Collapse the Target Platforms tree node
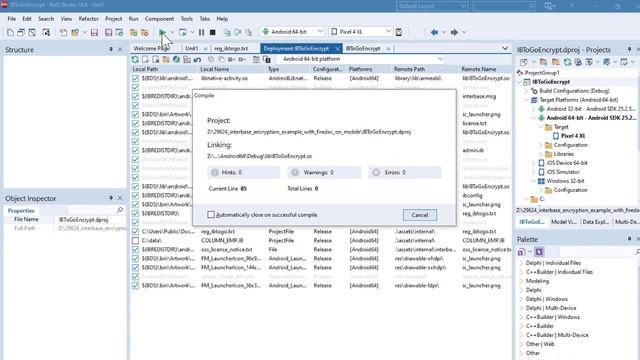 [x=527, y=100]
